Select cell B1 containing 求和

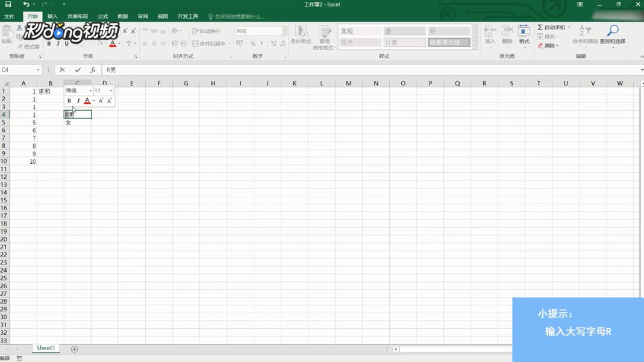[x=50, y=92]
